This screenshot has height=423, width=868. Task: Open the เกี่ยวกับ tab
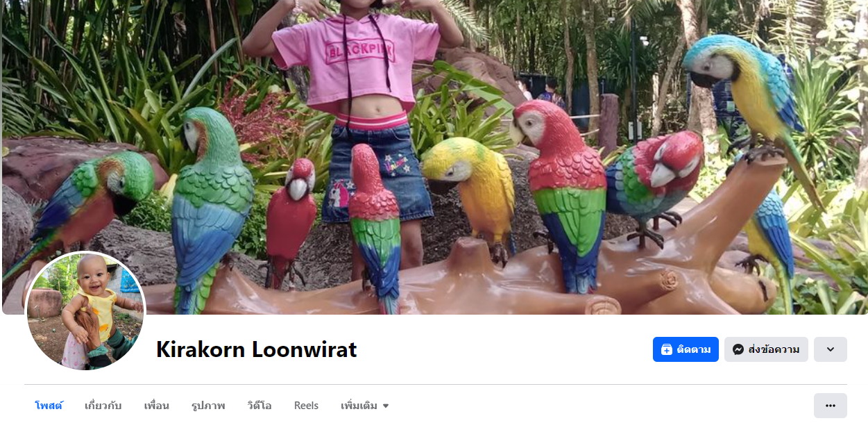[103, 406]
